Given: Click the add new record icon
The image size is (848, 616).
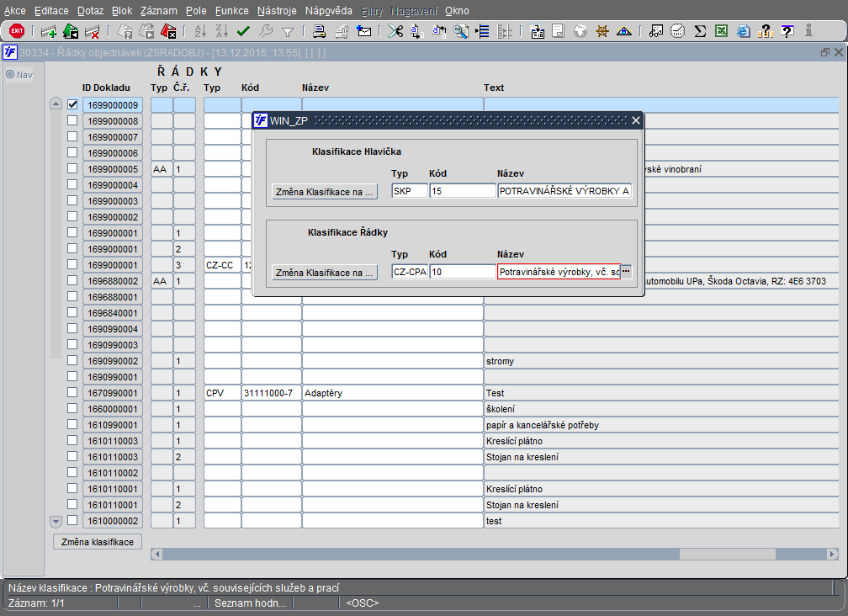Looking at the screenshot, I should [x=49, y=32].
